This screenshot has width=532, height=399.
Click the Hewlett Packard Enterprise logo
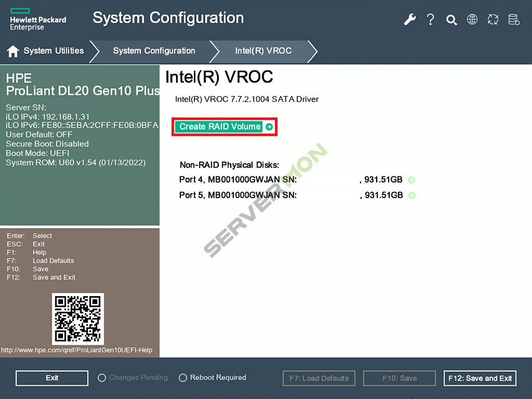click(x=38, y=20)
